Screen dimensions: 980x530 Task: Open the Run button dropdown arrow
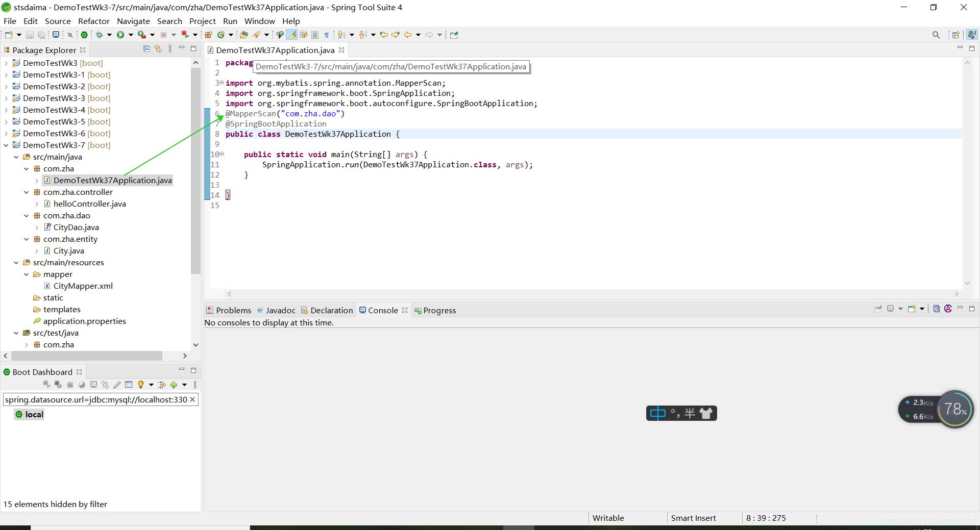click(x=131, y=35)
